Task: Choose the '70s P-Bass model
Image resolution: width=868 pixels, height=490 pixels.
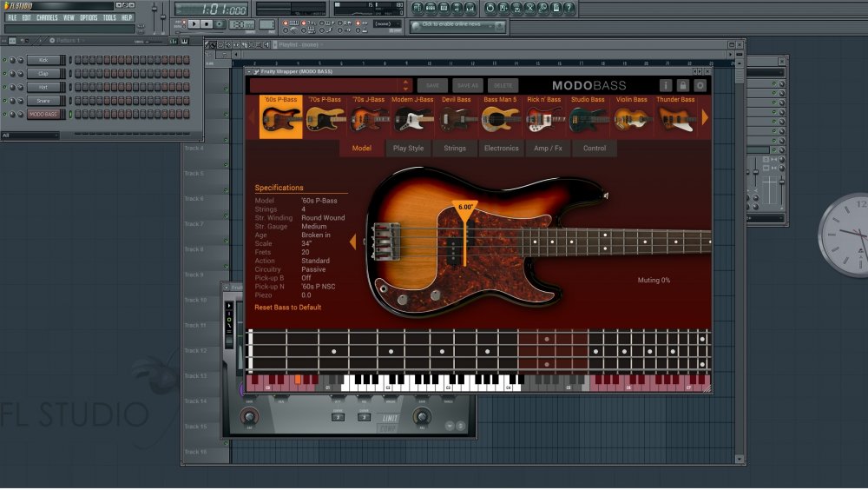Action: tap(325, 116)
